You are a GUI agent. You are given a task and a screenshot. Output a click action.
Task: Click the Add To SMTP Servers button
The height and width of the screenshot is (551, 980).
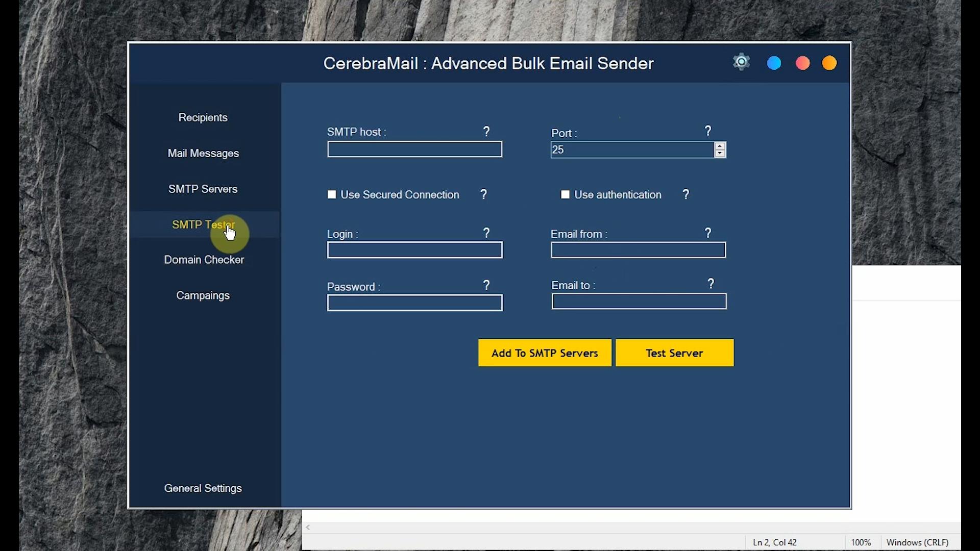544,353
